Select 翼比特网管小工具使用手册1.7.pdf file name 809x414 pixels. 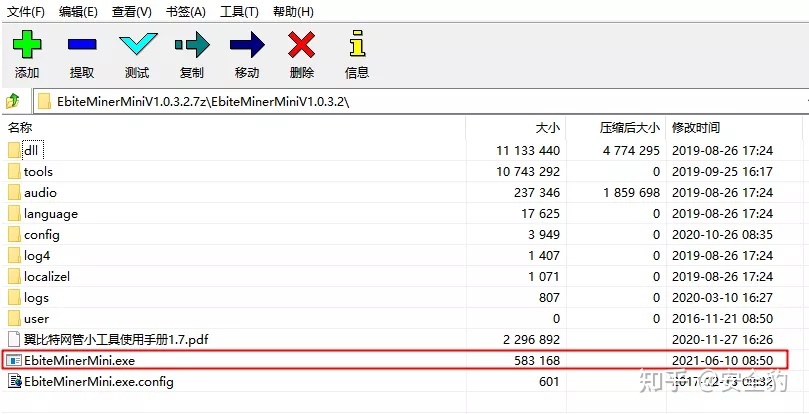pos(116,340)
